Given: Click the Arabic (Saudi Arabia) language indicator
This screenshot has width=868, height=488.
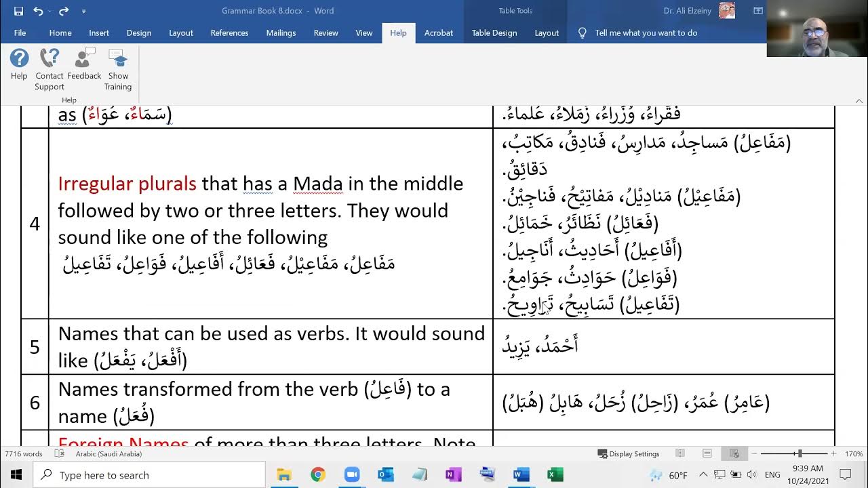Looking at the screenshot, I should [x=108, y=454].
